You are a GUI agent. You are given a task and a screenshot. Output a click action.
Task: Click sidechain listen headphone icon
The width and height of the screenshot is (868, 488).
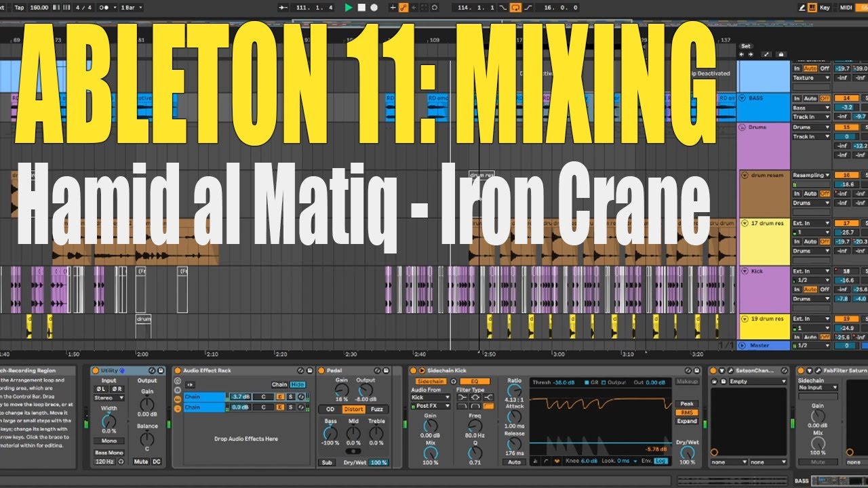(454, 382)
